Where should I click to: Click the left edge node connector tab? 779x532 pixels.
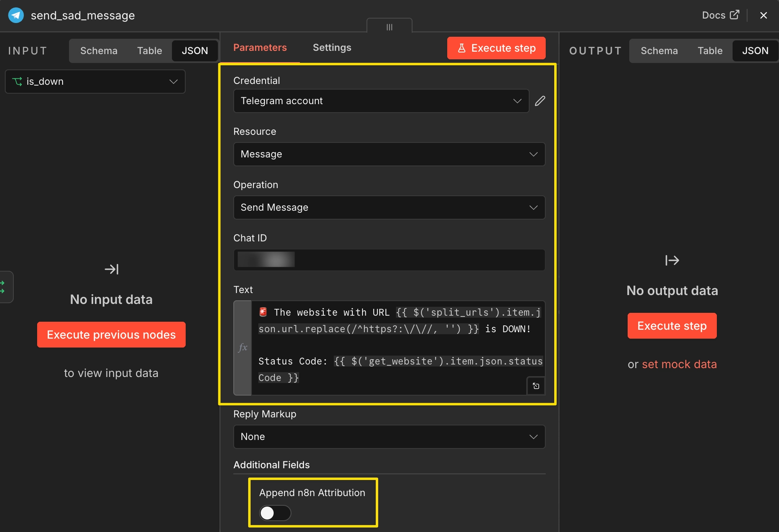(x=6, y=287)
